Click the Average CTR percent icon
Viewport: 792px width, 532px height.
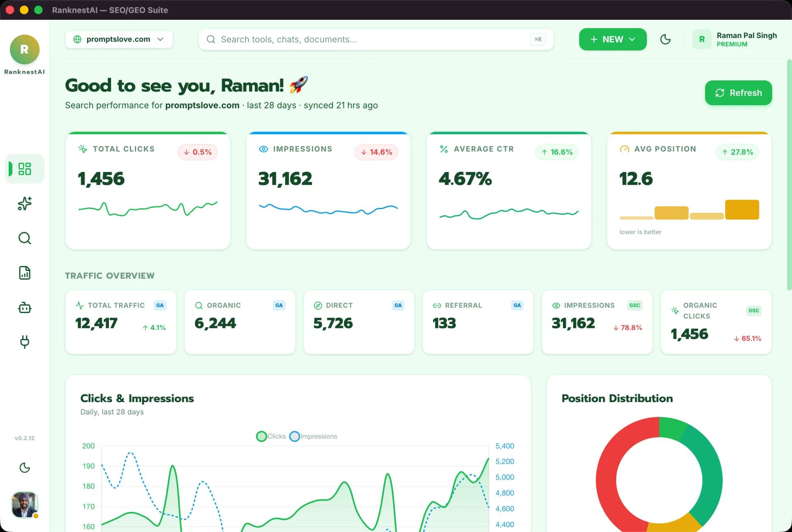pos(444,149)
